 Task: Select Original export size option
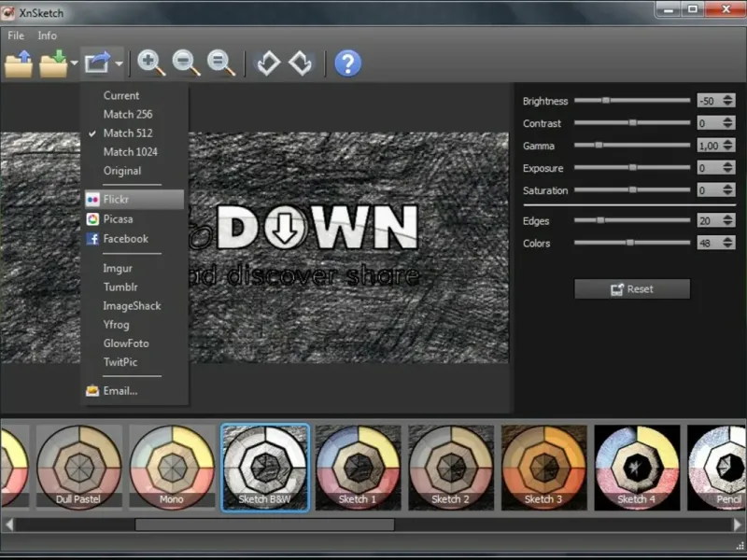point(122,171)
